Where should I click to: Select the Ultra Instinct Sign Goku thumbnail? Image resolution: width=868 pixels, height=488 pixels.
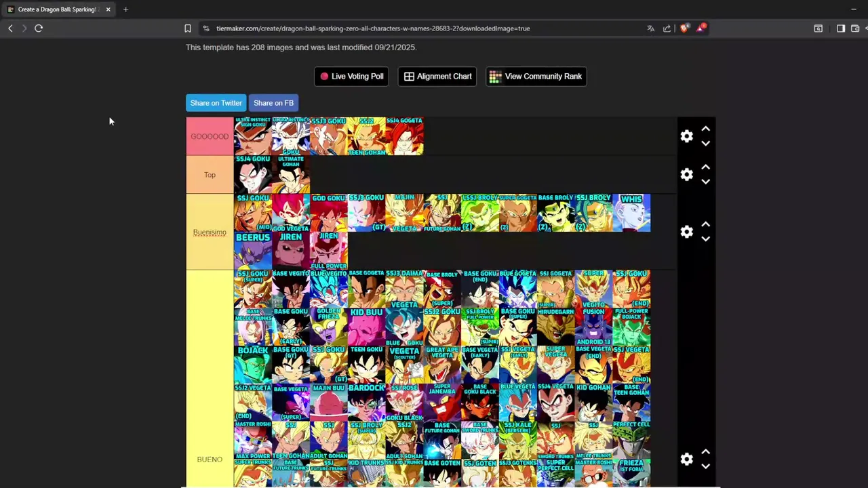pos(253,136)
